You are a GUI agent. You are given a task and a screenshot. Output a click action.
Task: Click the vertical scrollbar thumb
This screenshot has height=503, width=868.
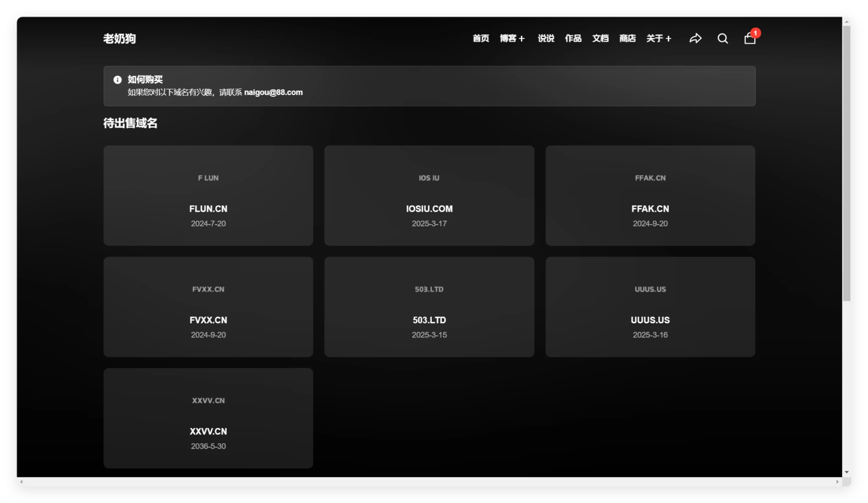[x=846, y=163]
